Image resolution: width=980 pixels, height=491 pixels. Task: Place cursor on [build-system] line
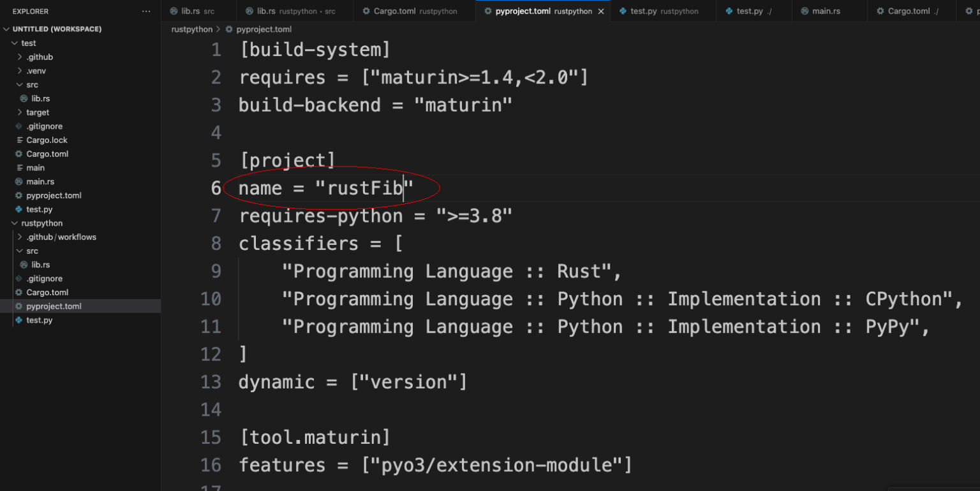(315, 50)
